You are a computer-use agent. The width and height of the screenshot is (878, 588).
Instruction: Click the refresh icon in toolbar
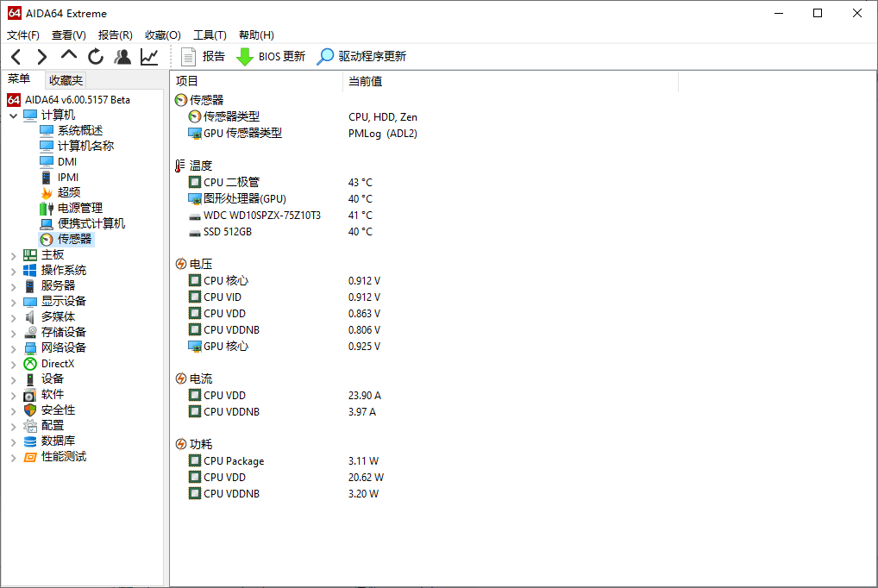coord(96,57)
